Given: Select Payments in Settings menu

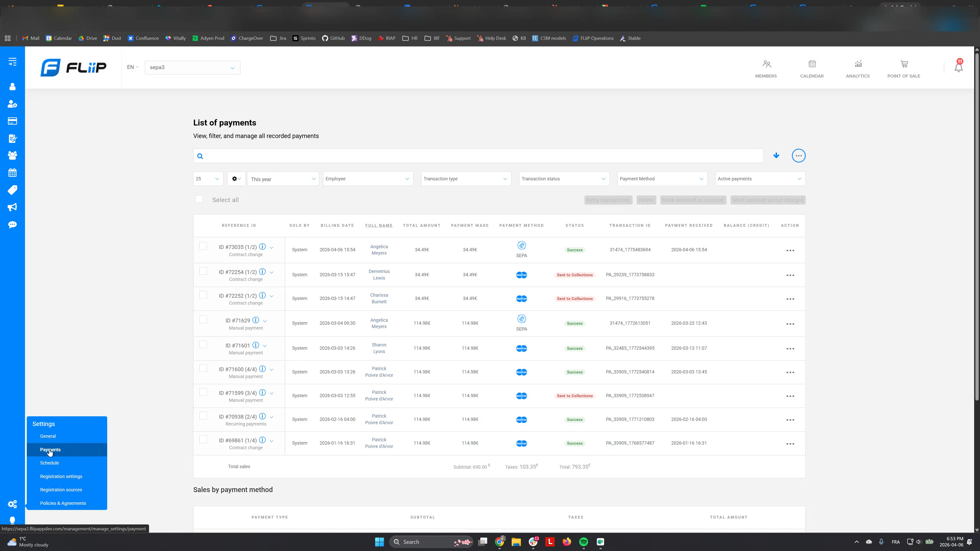Looking at the screenshot, I should (x=67, y=449).
